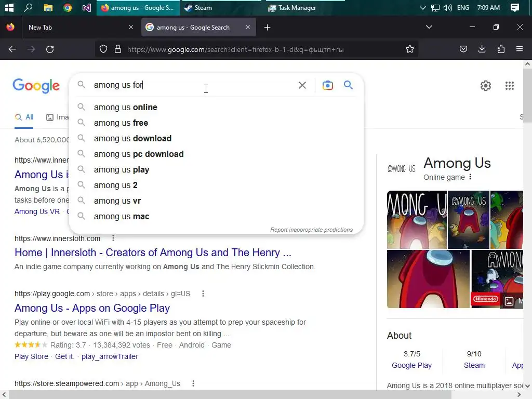The image size is (532, 399).
Task: Open the Play Store sublink
Action: click(x=31, y=356)
